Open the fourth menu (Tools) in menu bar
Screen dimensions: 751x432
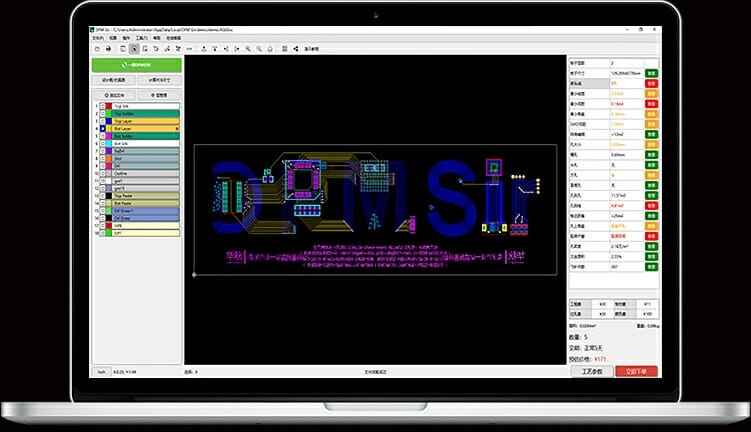tap(142, 38)
